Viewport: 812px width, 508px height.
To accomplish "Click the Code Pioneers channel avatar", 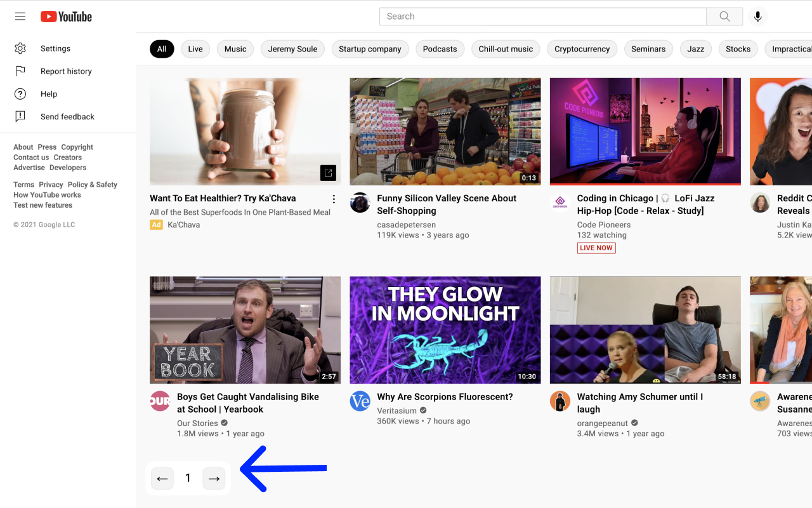I will coord(560,202).
